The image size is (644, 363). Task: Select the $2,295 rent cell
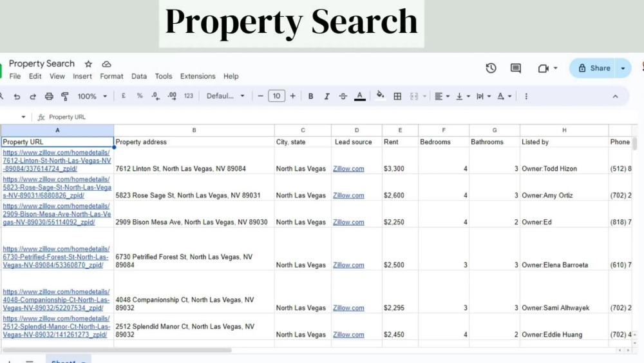(x=400, y=292)
